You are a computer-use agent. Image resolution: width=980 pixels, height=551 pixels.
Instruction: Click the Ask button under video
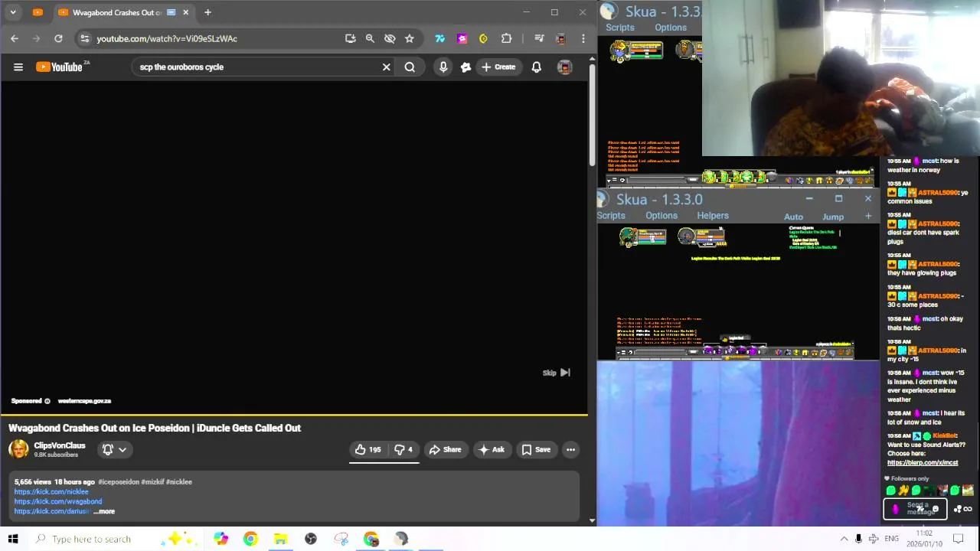491,450
